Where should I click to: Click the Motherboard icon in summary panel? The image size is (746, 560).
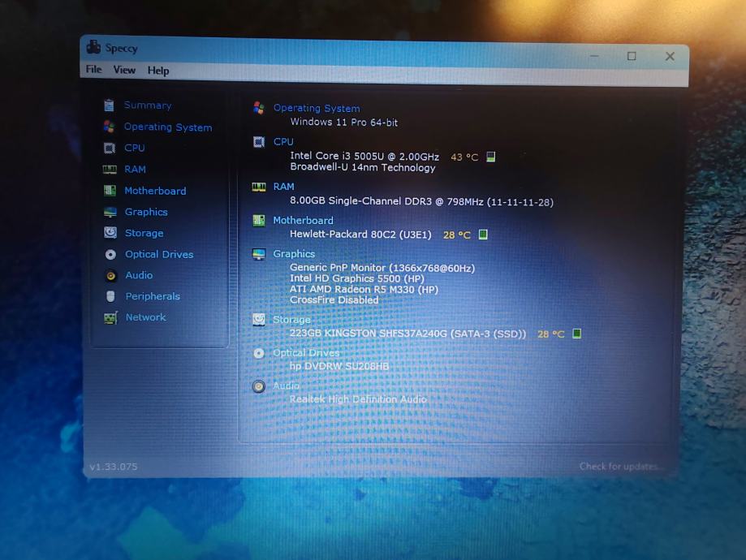[259, 220]
